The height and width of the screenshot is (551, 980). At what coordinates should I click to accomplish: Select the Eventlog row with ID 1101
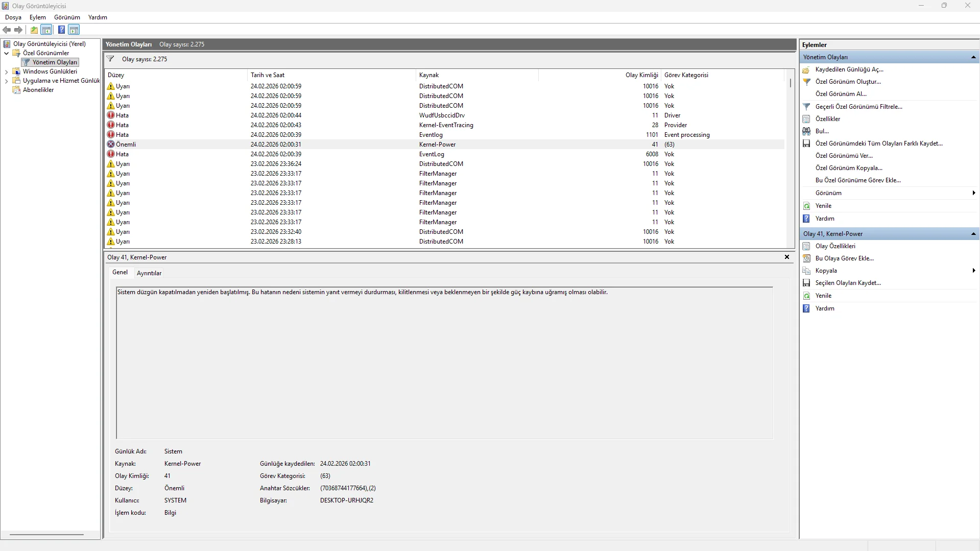(x=444, y=135)
